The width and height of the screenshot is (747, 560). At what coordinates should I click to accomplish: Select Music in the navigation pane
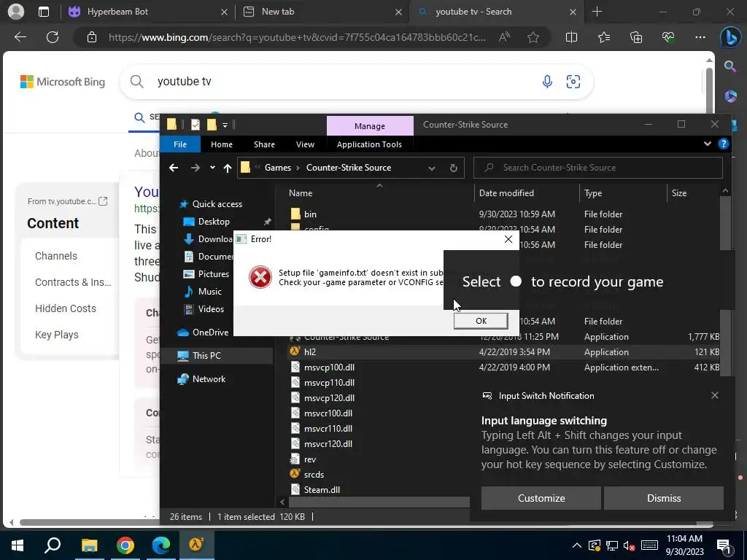pos(209,292)
